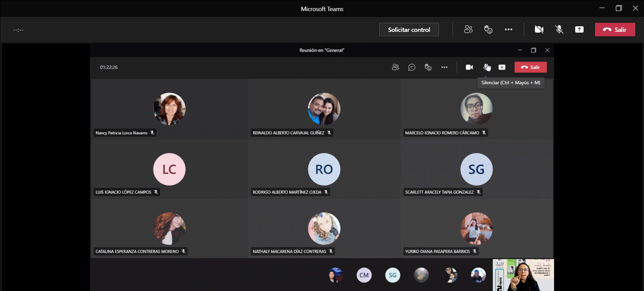The height and width of the screenshot is (291, 644).
Task: Select Reinaldo Alberto Carvajal Guiñez's avatar
Action: click(324, 109)
